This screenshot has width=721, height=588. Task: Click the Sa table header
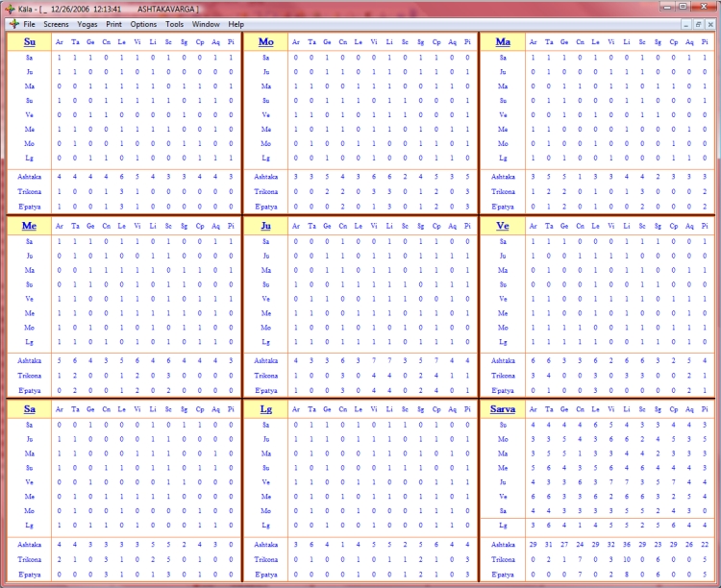click(30, 409)
